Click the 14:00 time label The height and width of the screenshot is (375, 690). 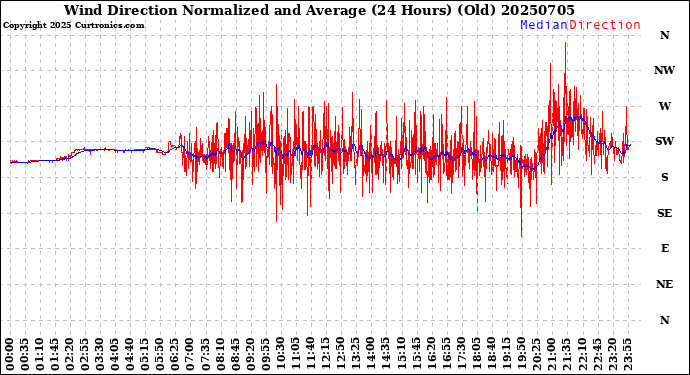click(x=371, y=354)
